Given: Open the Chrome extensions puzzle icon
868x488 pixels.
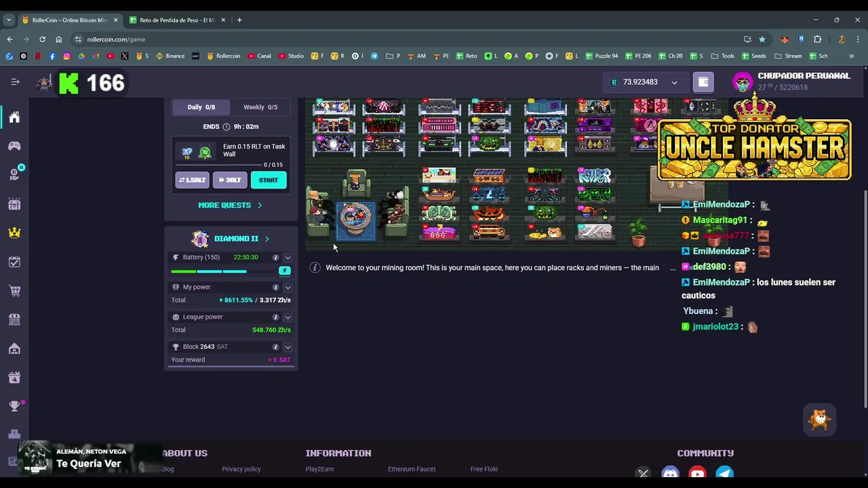Looking at the screenshot, I should coord(817,39).
